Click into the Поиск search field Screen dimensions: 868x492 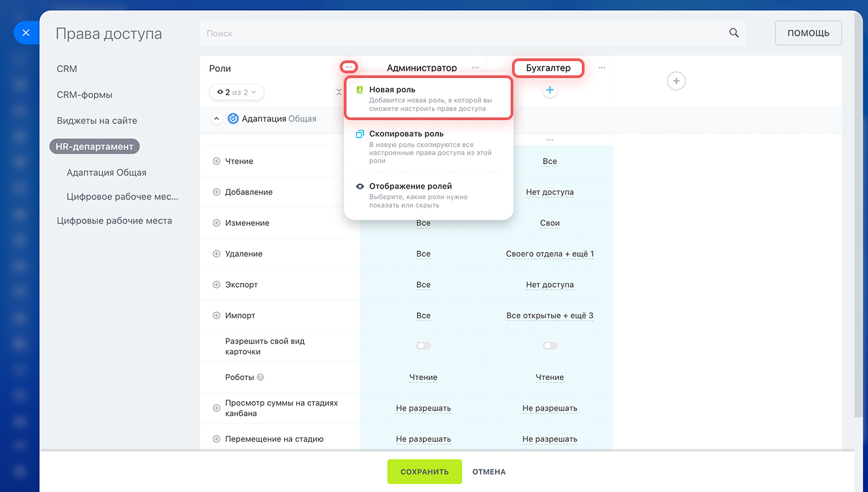461,33
